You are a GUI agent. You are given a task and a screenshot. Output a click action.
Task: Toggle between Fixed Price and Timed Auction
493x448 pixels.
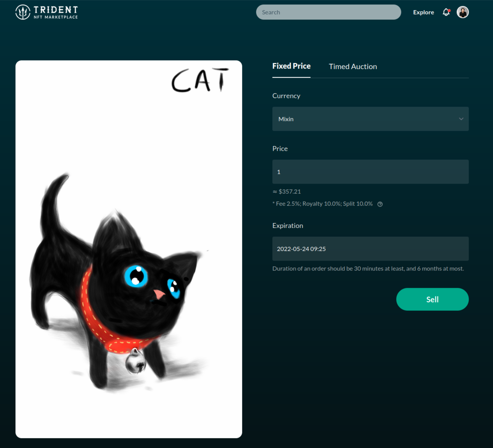(x=352, y=66)
